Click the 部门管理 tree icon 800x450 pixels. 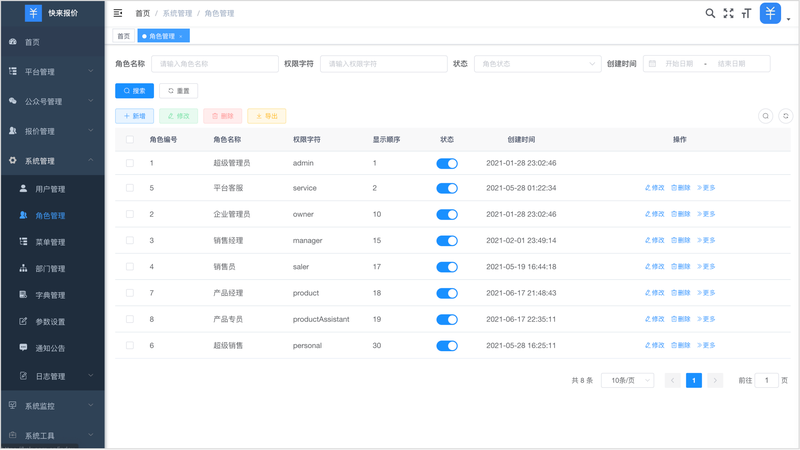tap(23, 268)
